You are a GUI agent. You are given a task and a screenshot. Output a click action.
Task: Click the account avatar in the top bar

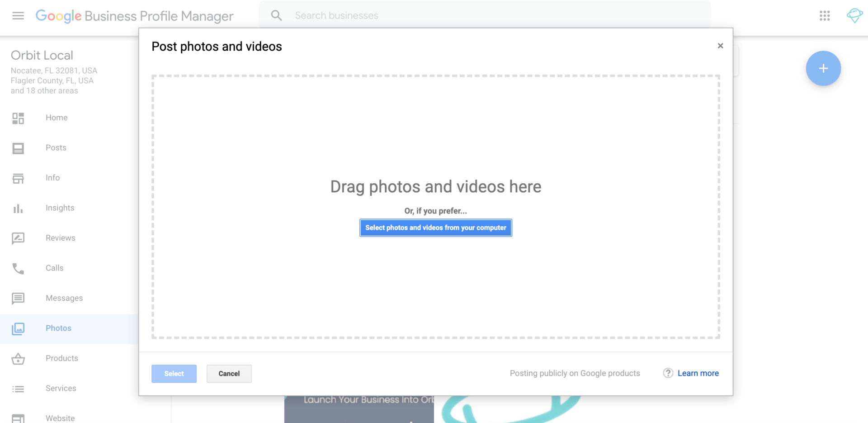coord(854,15)
